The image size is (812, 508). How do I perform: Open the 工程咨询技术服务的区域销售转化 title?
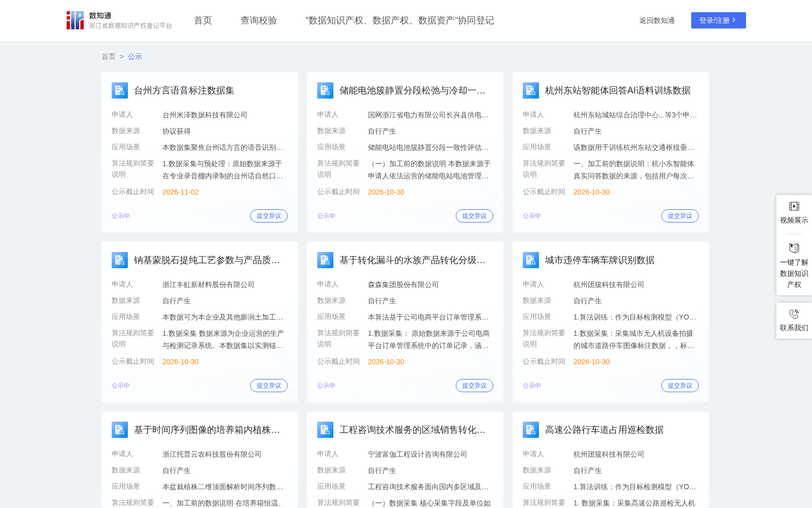413,430
